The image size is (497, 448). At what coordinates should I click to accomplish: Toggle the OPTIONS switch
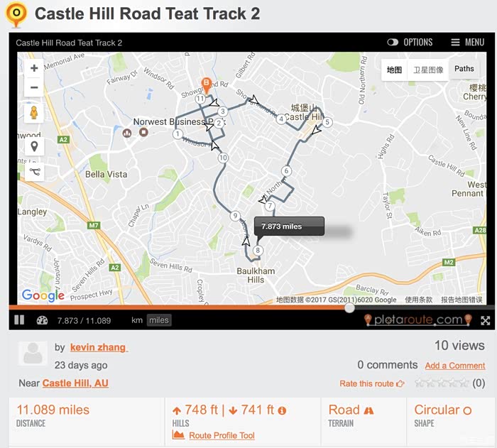393,43
